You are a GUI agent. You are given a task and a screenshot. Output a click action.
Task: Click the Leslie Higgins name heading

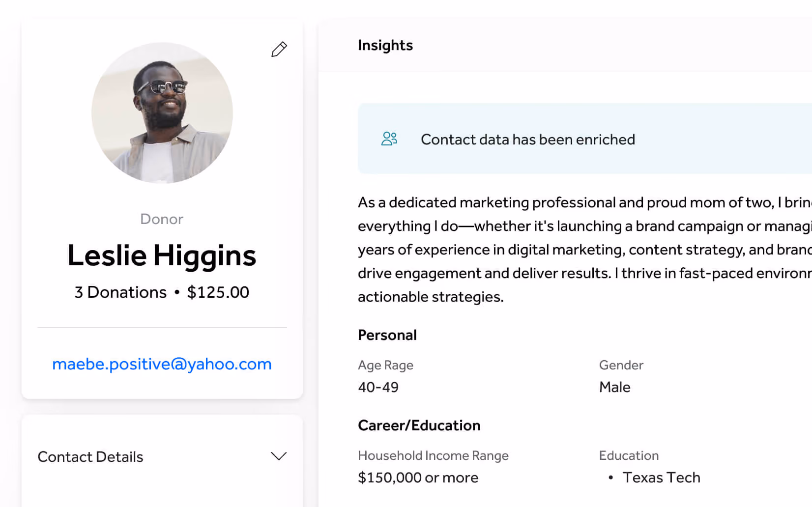[162, 255]
